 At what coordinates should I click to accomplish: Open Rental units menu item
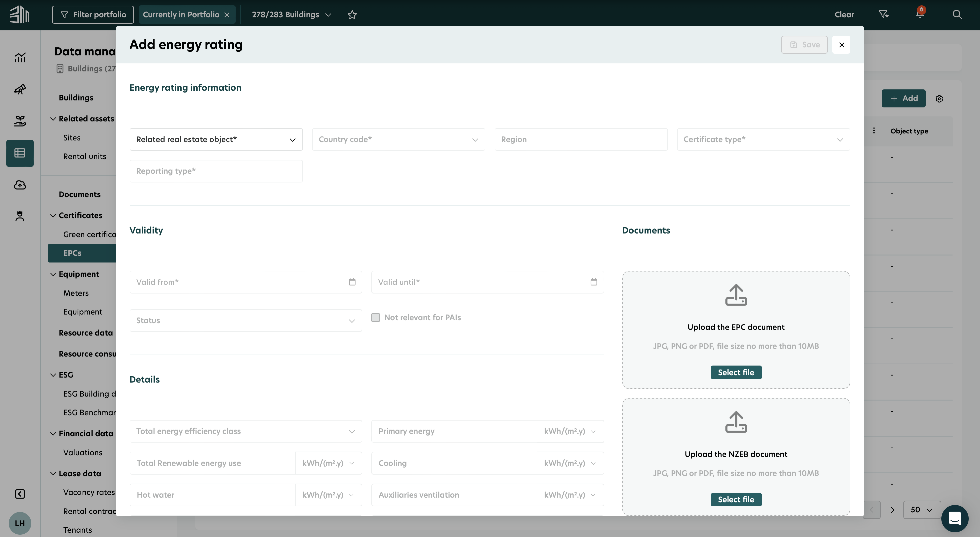tap(84, 156)
